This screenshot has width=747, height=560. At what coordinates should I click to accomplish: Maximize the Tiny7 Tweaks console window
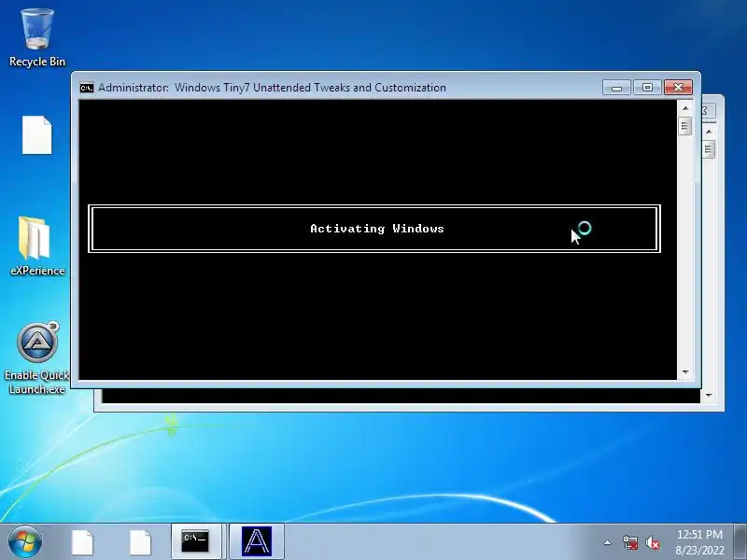tap(647, 87)
